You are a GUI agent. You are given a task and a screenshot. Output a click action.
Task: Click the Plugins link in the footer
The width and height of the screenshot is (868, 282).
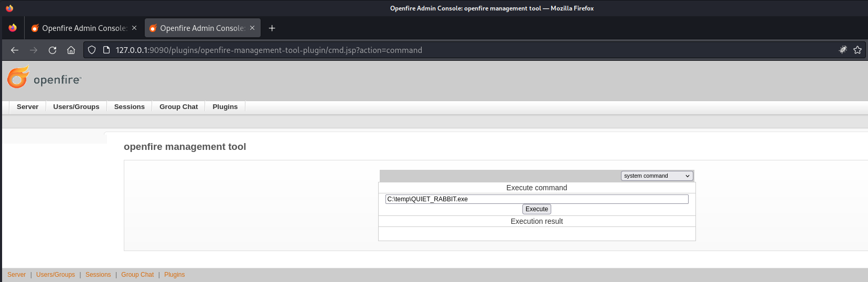point(174,275)
